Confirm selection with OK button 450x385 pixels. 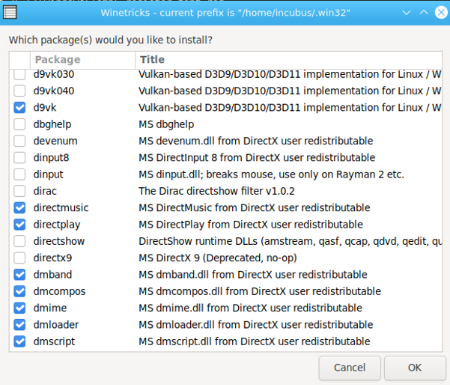415,368
